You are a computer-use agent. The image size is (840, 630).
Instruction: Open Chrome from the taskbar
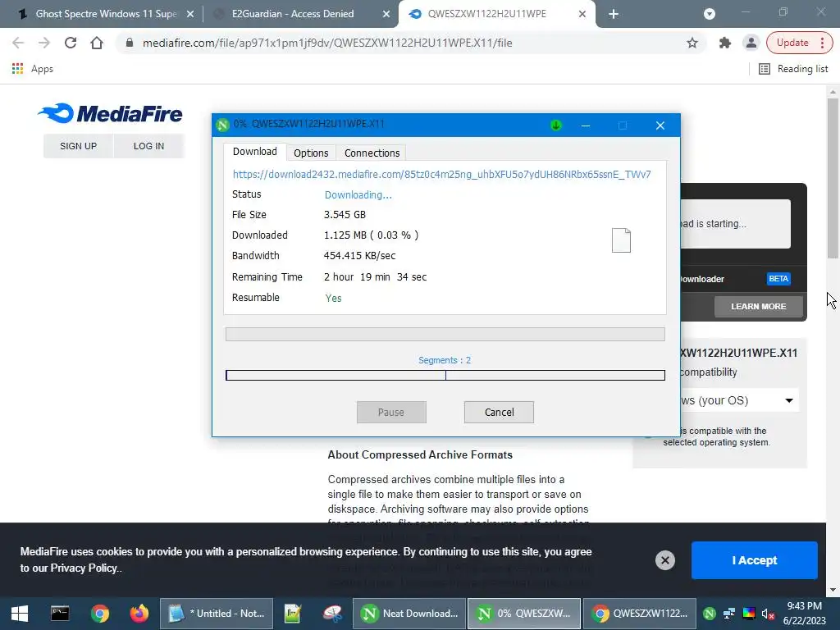pyautogui.click(x=99, y=614)
